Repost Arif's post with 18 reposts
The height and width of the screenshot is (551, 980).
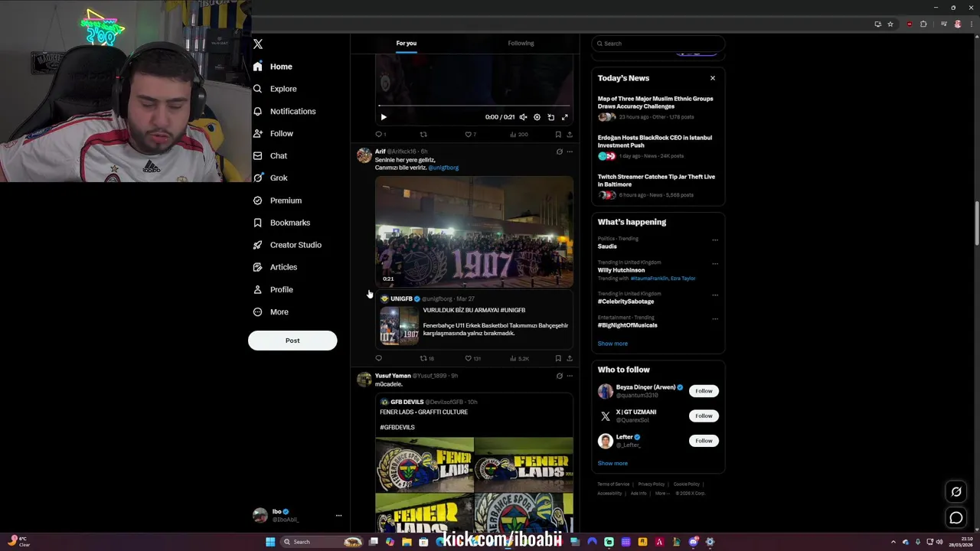point(426,358)
